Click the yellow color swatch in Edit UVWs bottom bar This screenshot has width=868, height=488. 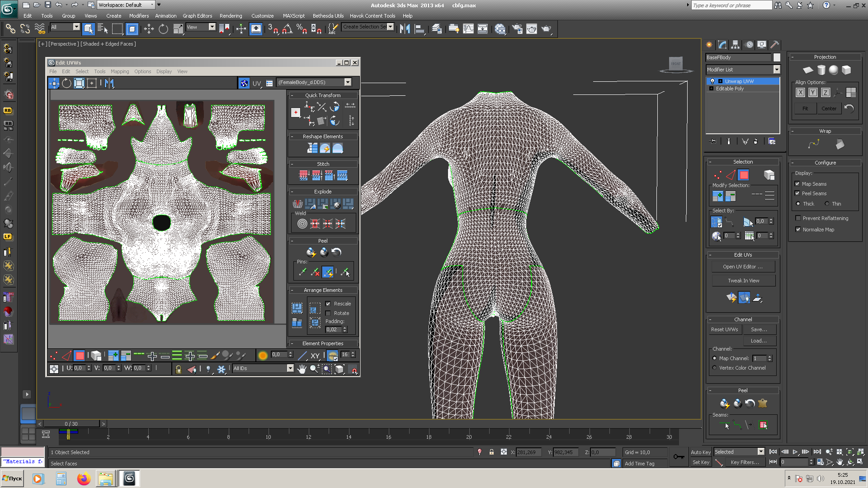(x=263, y=356)
